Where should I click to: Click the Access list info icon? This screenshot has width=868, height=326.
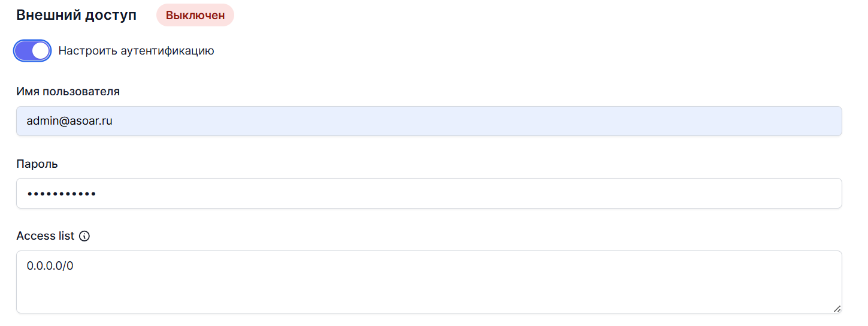(x=84, y=236)
